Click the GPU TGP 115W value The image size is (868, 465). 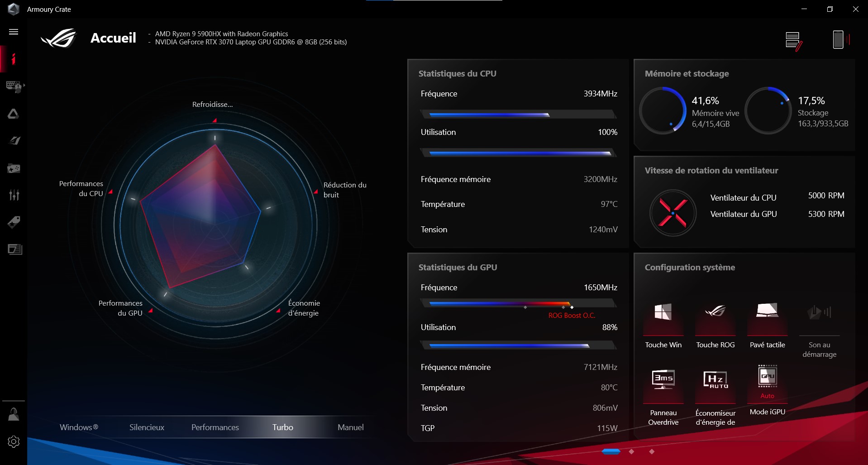[x=607, y=428]
